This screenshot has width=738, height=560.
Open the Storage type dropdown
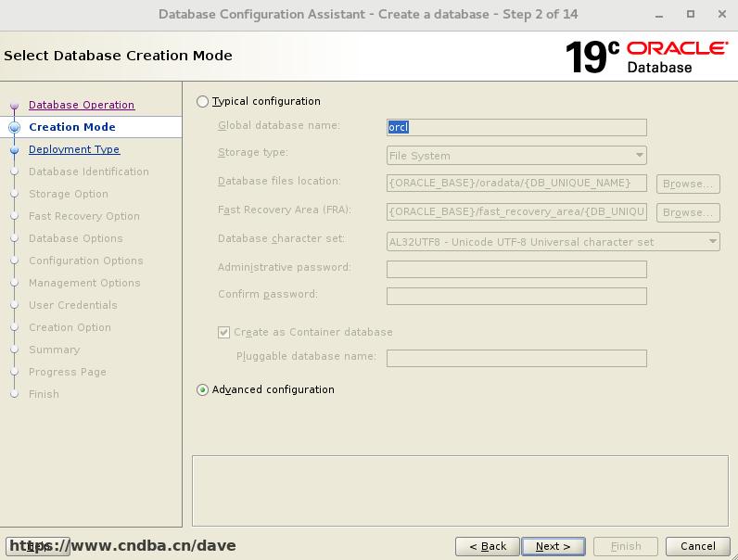tap(516, 155)
